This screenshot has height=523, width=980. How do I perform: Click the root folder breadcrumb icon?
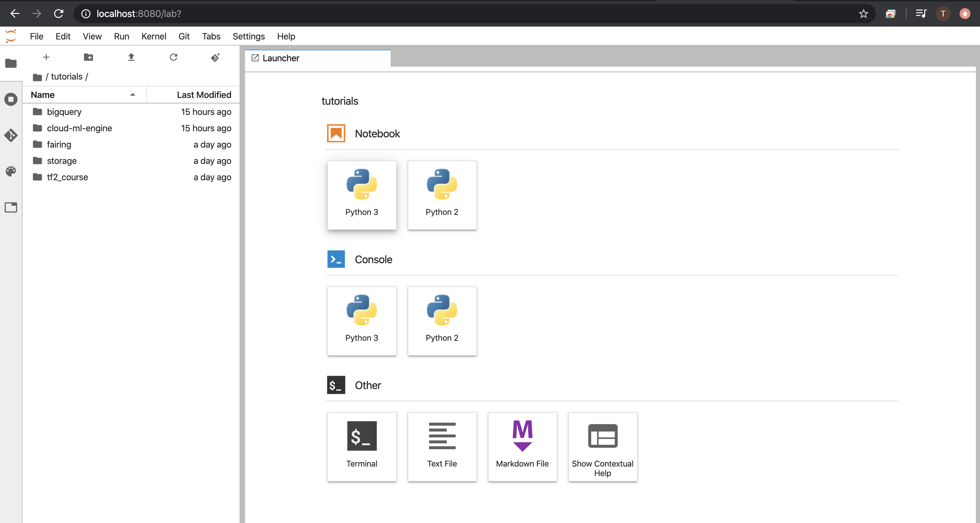coord(37,77)
